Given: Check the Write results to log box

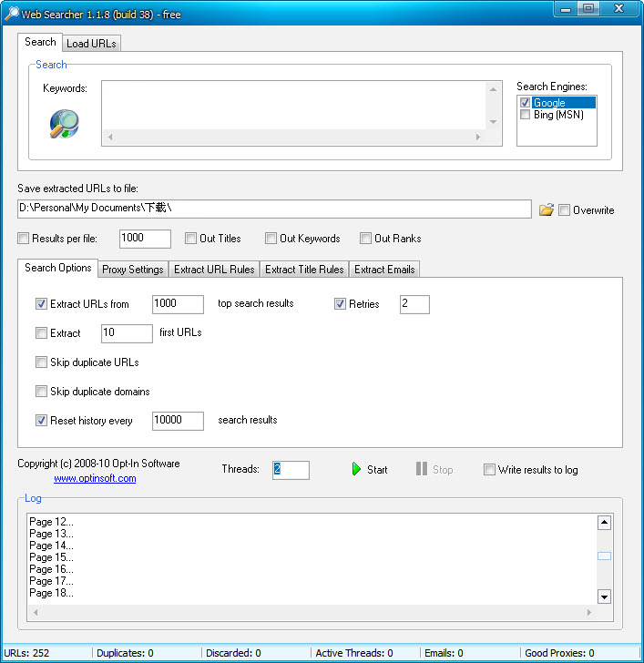Looking at the screenshot, I should [x=490, y=470].
